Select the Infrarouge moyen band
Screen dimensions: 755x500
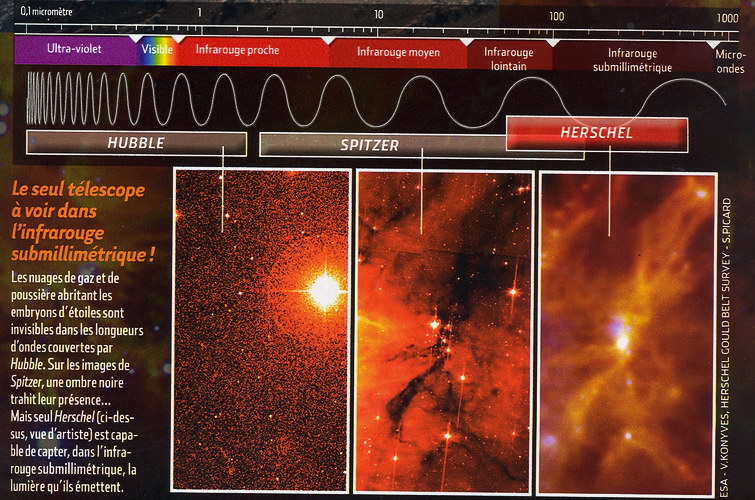point(398,53)
